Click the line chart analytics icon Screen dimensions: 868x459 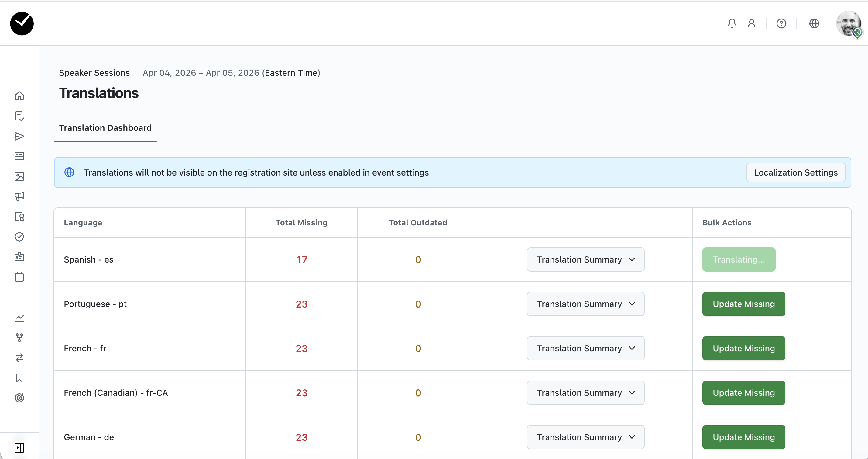pyautogui.click(x=19, y=317)
